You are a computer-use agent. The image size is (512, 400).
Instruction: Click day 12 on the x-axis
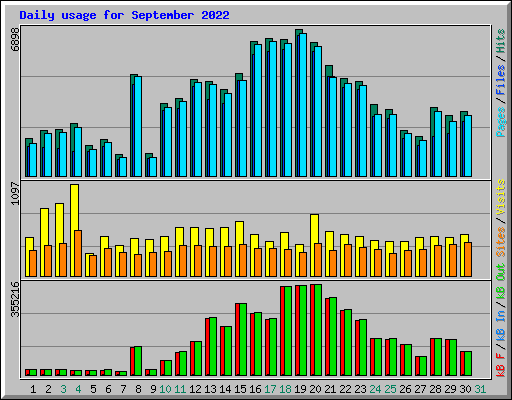click(x=195, y=389)
